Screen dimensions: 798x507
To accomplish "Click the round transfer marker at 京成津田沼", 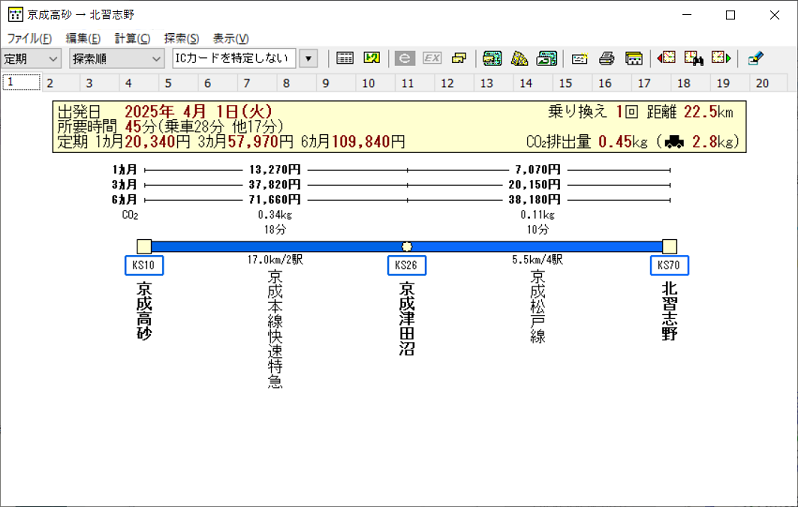I will pos(407,246).
